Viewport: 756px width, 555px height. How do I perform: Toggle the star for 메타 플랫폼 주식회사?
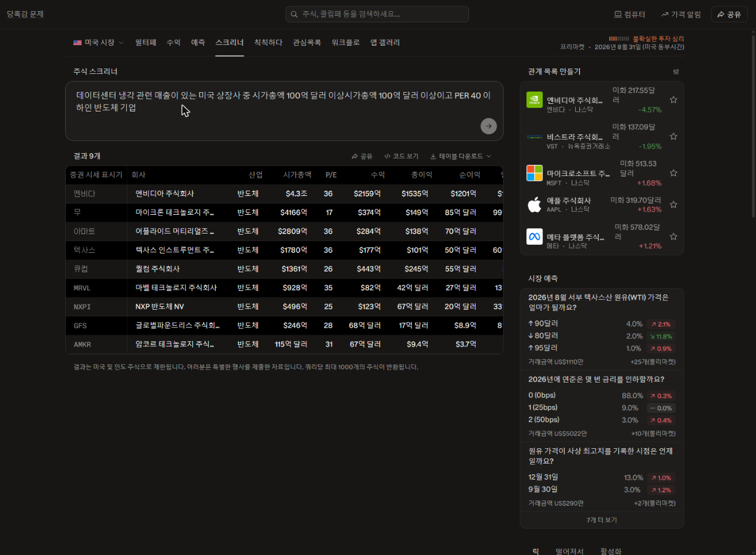[673, 236]
